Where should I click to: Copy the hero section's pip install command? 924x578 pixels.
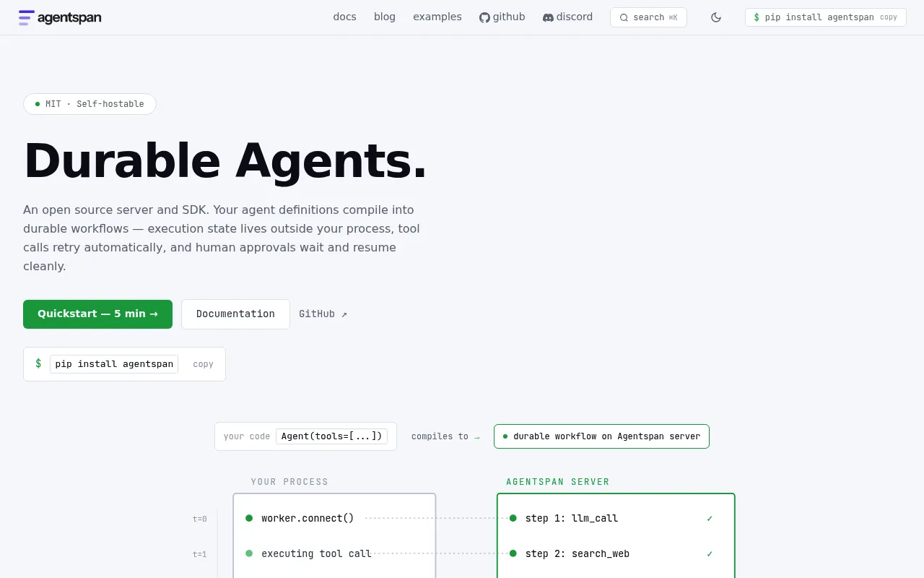coord(203,364)
